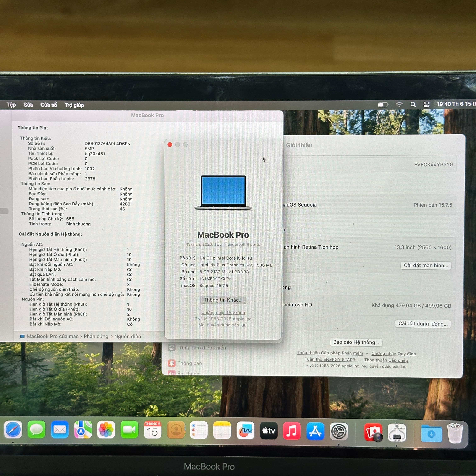476x476 pixels.
Task: Click Nguồn điện in path bar
Action: click(x=127, y=336)
